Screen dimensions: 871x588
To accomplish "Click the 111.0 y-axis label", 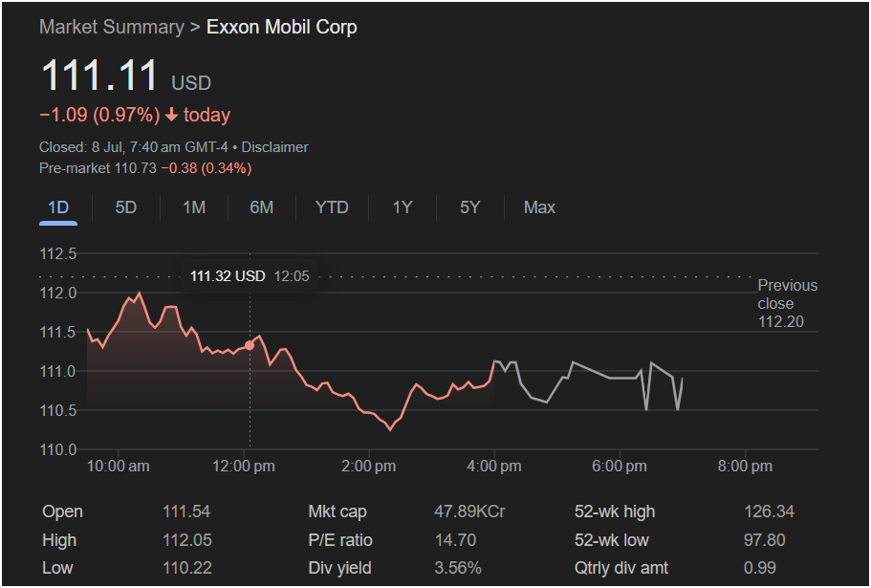I will [57, 371].
